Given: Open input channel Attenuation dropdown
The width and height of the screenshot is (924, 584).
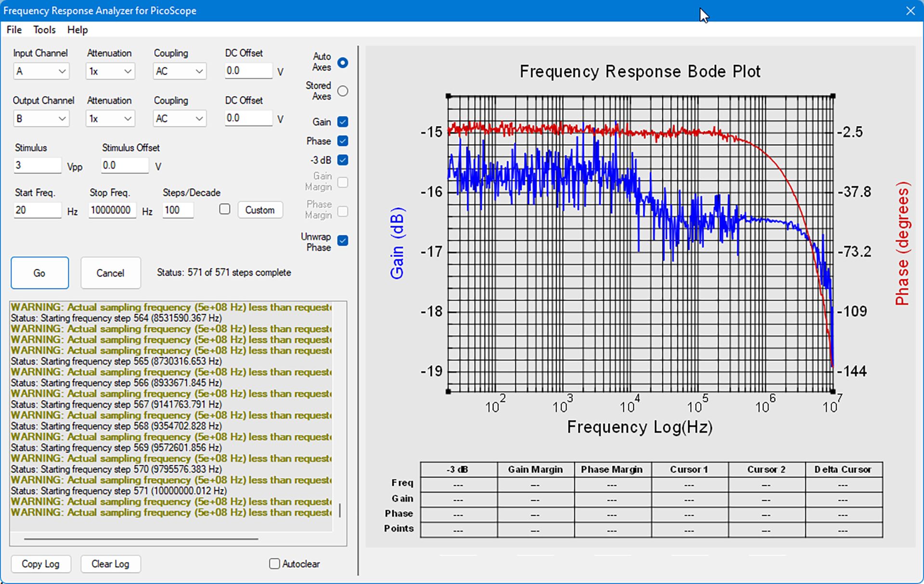Looking at the screenshot, I should point(110,71).
